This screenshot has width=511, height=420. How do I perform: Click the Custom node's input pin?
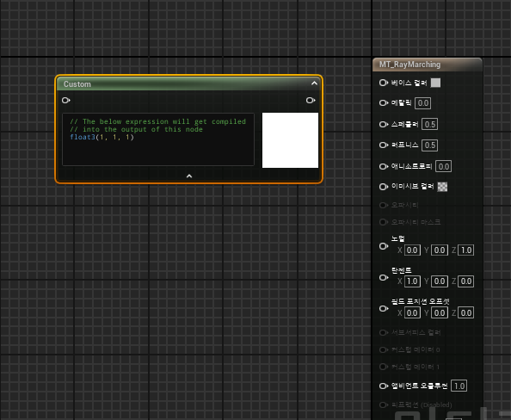(66, 100)
